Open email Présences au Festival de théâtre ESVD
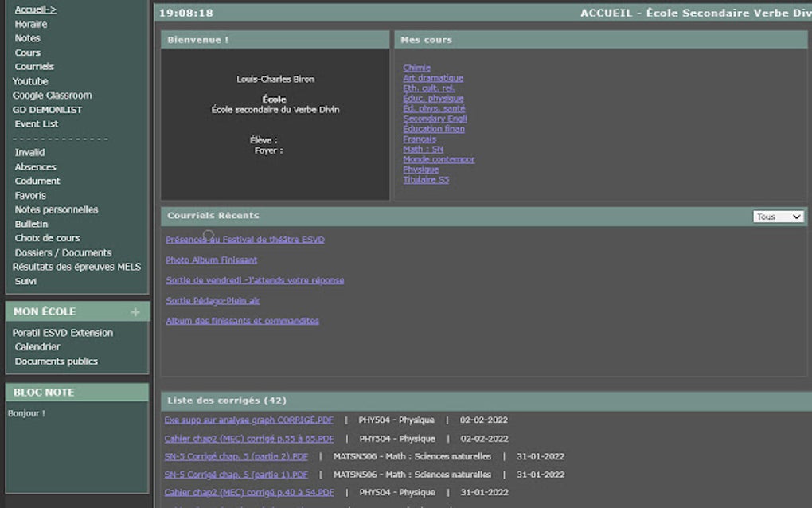812x508 pixels. (245, 240)
